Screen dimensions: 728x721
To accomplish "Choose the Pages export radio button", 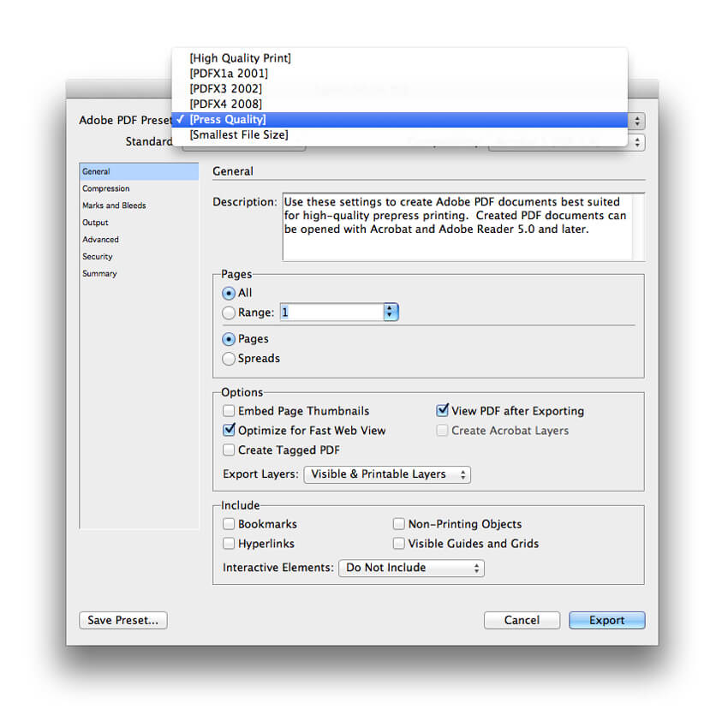I will click(x=229, y=339).
